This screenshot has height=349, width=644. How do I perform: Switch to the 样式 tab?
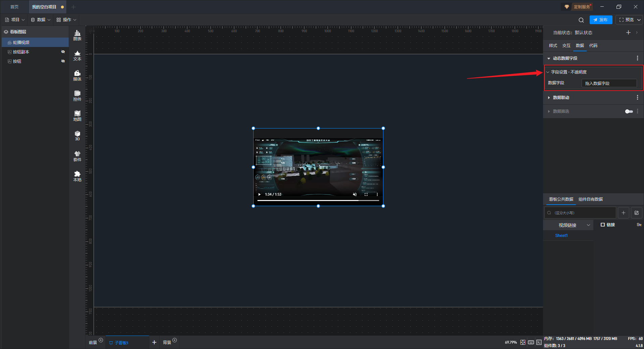(553, 46)
